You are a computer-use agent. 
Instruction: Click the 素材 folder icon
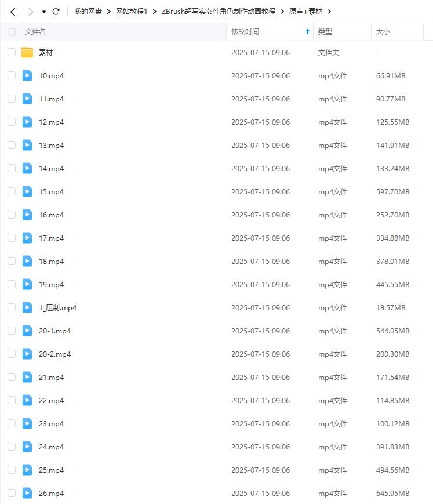[x=27, y=53]
